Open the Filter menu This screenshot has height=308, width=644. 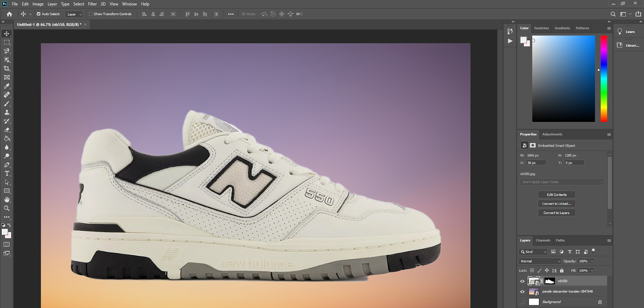pyautogui.click(x=92, y=4)
